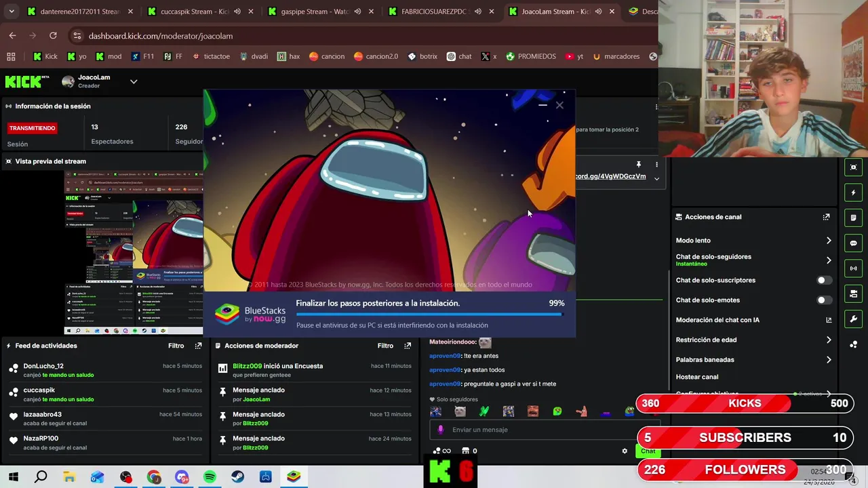Click the purple microphone icon in message box
Image resolution: width=868 pixels, height=488 pixels.
[x=440, y=430]
